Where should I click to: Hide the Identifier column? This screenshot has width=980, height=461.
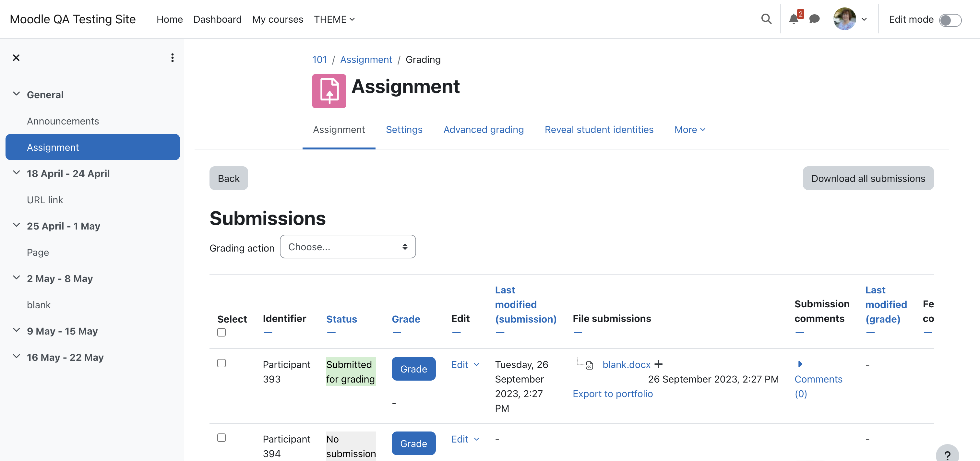coord(268,333)
